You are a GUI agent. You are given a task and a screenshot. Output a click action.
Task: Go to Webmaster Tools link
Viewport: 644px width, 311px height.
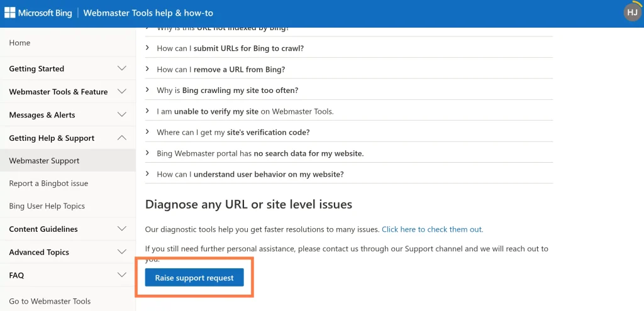click(50, 301)
